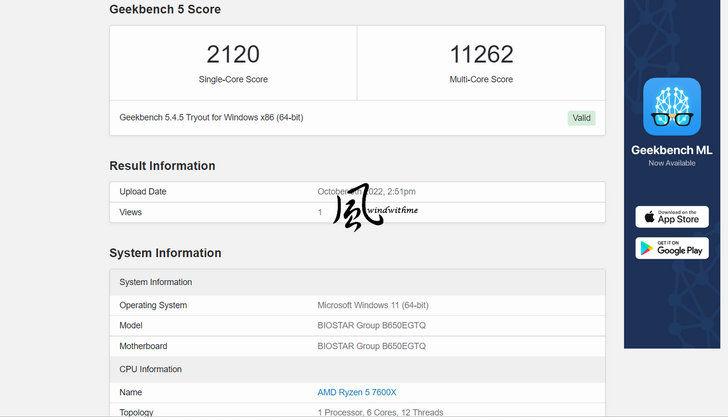Select the Microsoft Windows 11 (64-bit) value
The width and height of the screenshot is (728, 417).
[372, 305]
